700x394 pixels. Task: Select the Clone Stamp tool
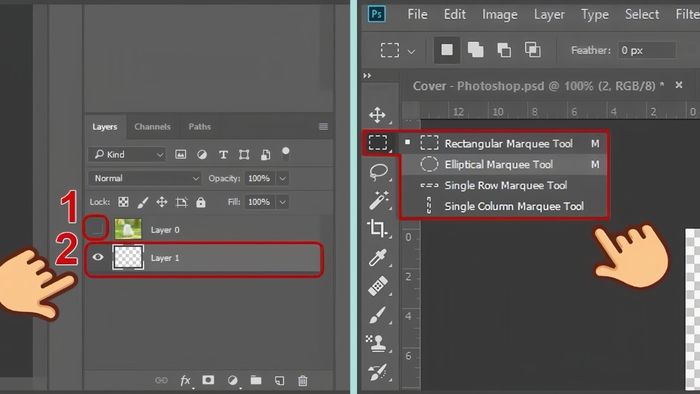coord(377,344)
